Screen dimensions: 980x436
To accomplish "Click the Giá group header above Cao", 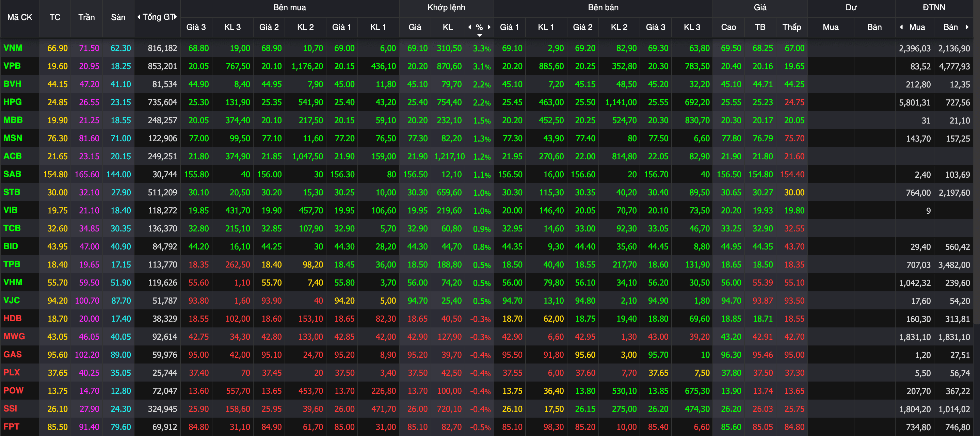I will (760, 7).
